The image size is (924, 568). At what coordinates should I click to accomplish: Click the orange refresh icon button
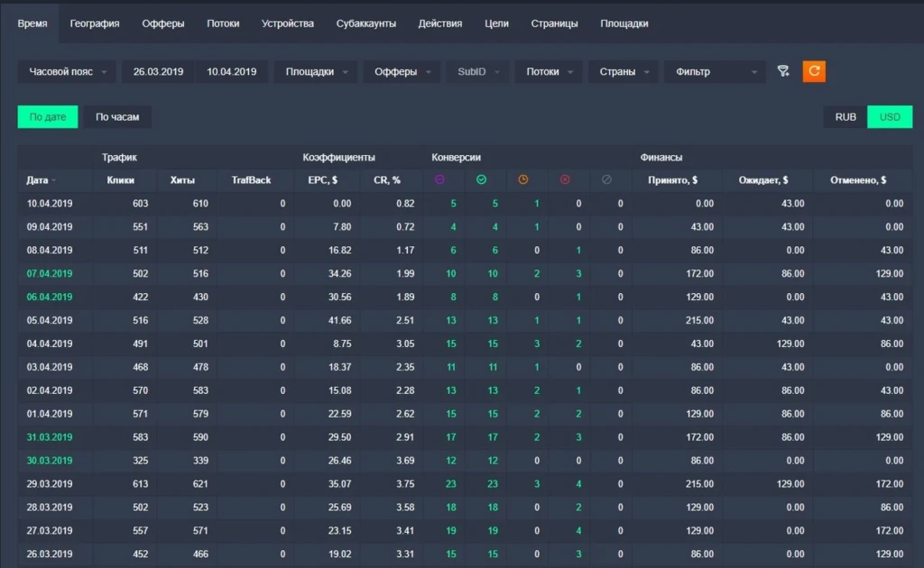tap(814, 71)
